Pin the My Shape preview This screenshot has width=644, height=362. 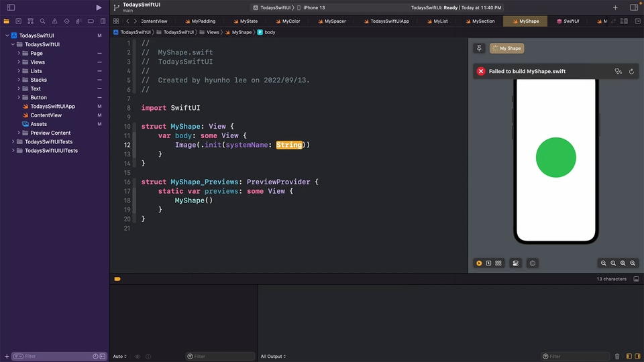point(479,48)
